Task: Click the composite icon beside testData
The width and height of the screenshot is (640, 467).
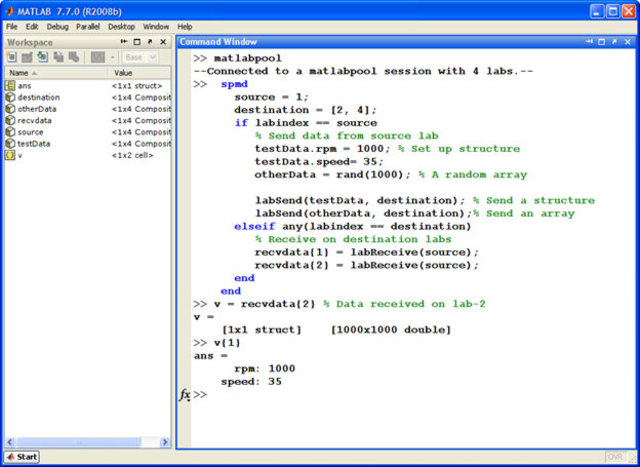Action: pos(10,144)
